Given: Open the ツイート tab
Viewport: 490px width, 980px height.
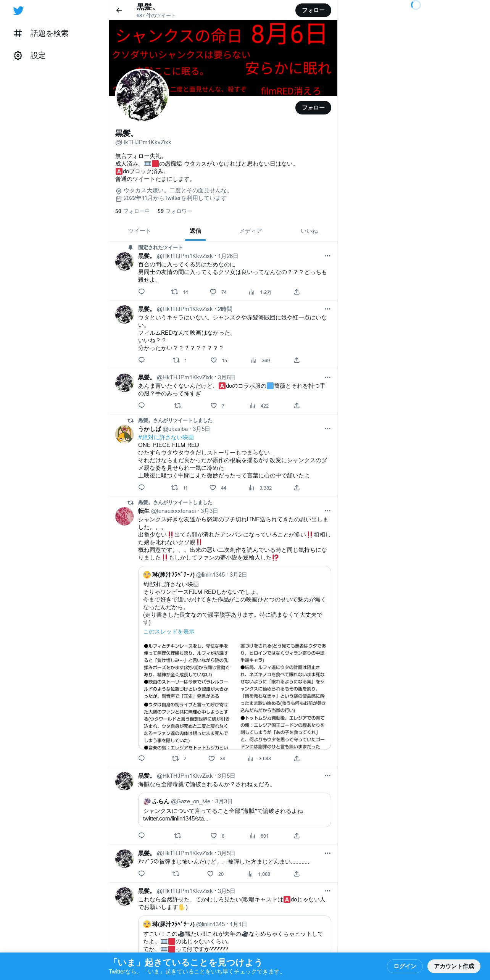Looking at the screenshot, I should tap(139, 231).
